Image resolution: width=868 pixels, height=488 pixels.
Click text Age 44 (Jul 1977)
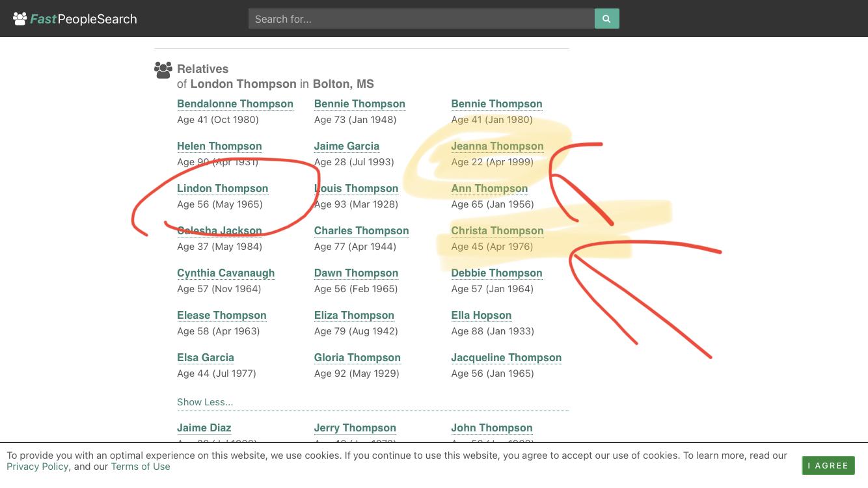217,373
